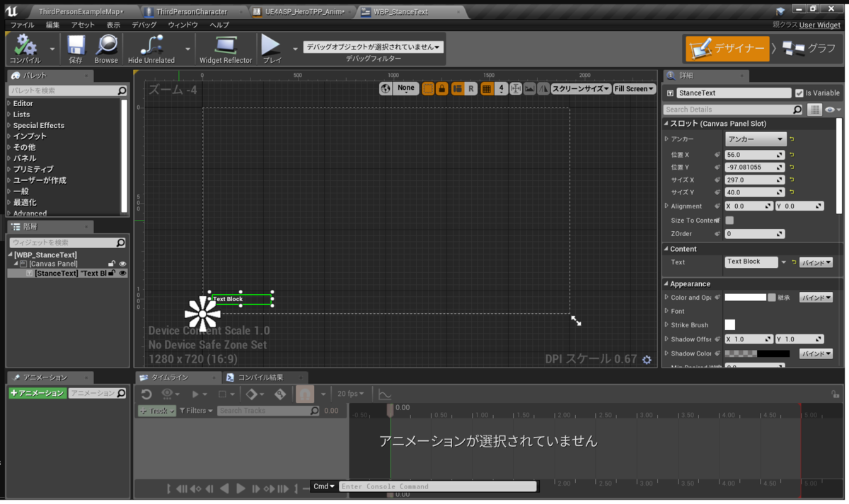Image resolution: width=849 pixels, height=504 pixels.
Task: Save the widget with the 保存 icon
Action: [76, 45]
